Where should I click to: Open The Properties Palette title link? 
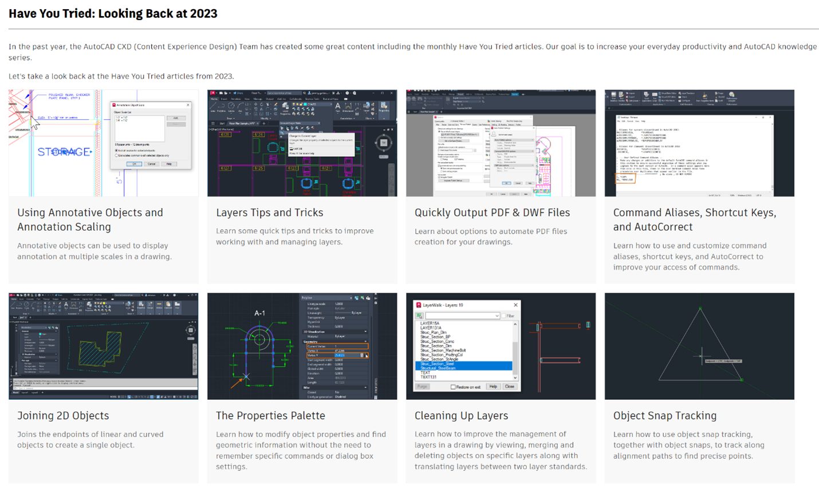270,416
